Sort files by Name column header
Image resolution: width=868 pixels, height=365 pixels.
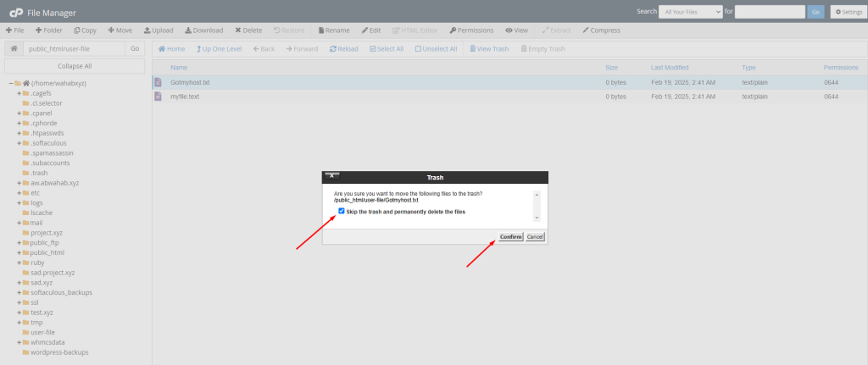[179, 67]
